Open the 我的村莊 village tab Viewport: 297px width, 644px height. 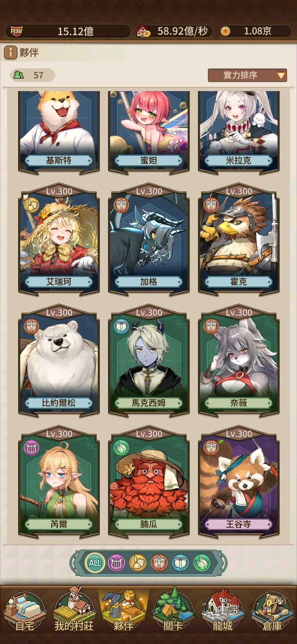point(74,611)
